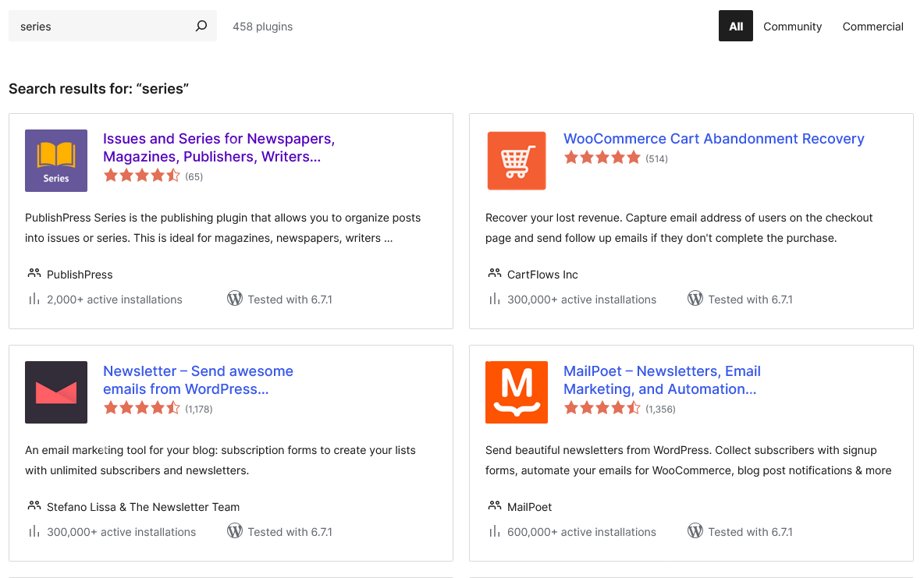The height and width of the screenshot is (578, 924).
Task: Open WooCommerce Cart Abandonment Recovery link
Action: pos(713,139)
